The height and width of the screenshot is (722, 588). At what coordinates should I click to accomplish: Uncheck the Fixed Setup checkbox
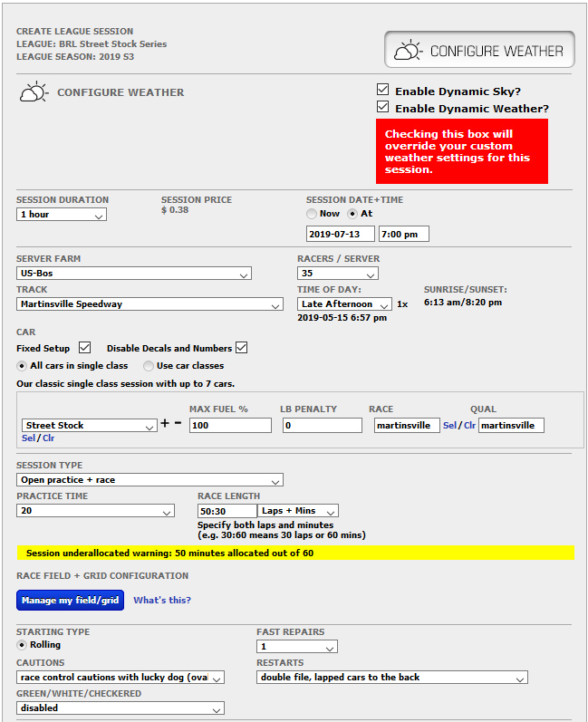coord(85,348)
